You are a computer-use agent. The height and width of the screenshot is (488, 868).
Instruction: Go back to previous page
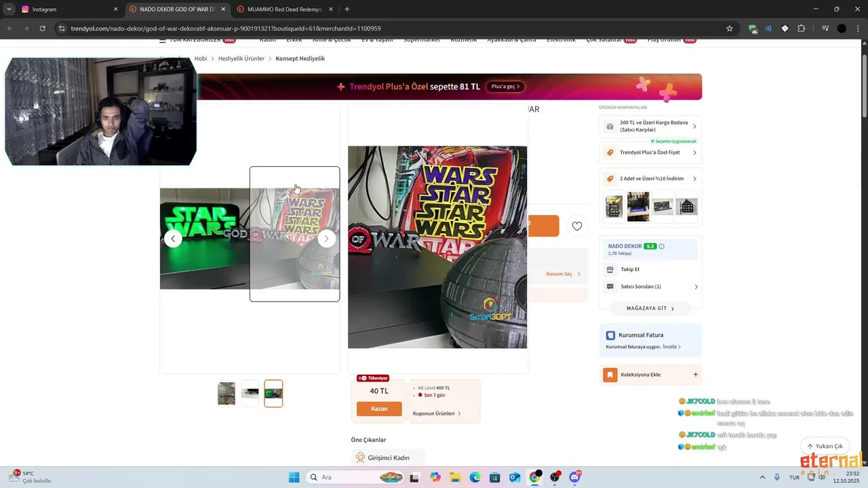pyautogui.click(x=9, y=28)
